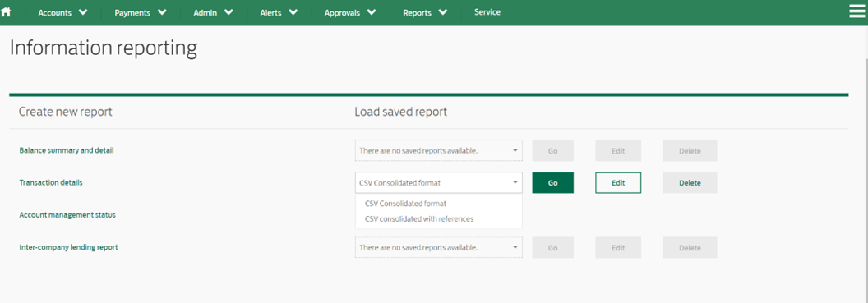Open Balance summary saved reports dropdown
Viewport: 868px width, 303px height.
point(438,150)
